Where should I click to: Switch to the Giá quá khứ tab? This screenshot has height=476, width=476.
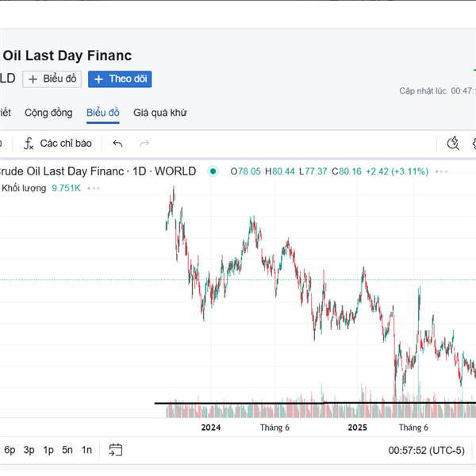(x=159, y=113)
